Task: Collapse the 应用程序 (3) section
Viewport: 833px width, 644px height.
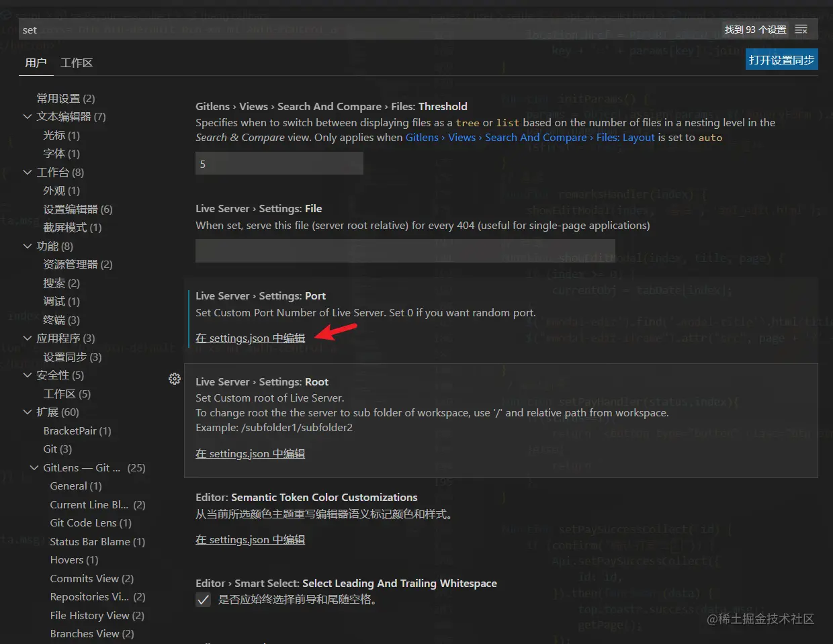Action: 28,338
